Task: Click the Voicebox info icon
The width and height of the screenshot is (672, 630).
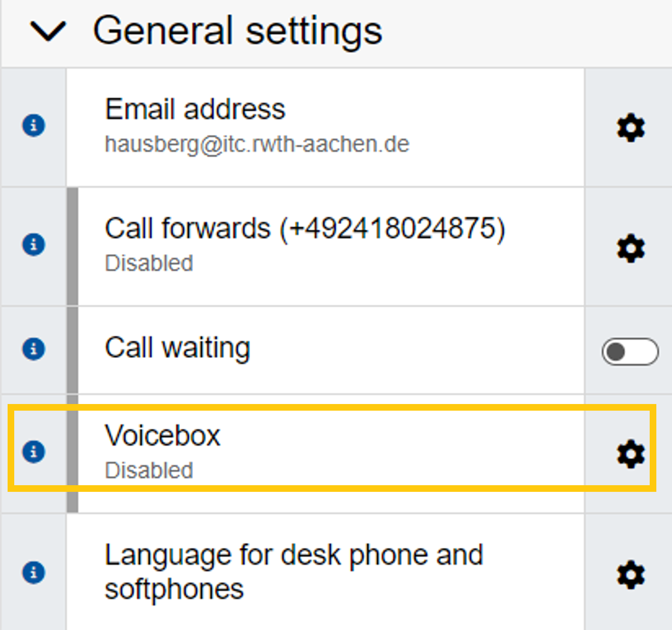Action: pyautogui.click(x=34, y=451)
